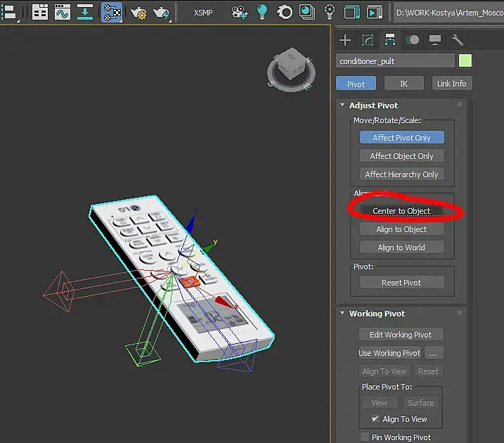Click the Surface button under Place Pivot To
504x443 pixels.
pos(421,402)
